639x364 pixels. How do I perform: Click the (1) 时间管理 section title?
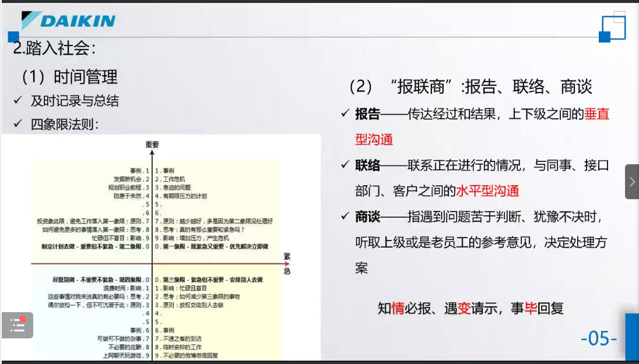point(69,77)
